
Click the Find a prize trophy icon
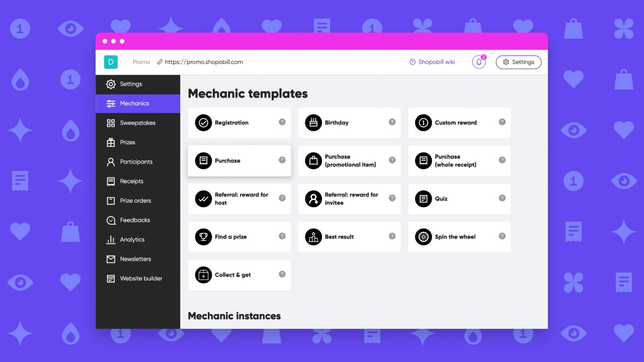203,237
